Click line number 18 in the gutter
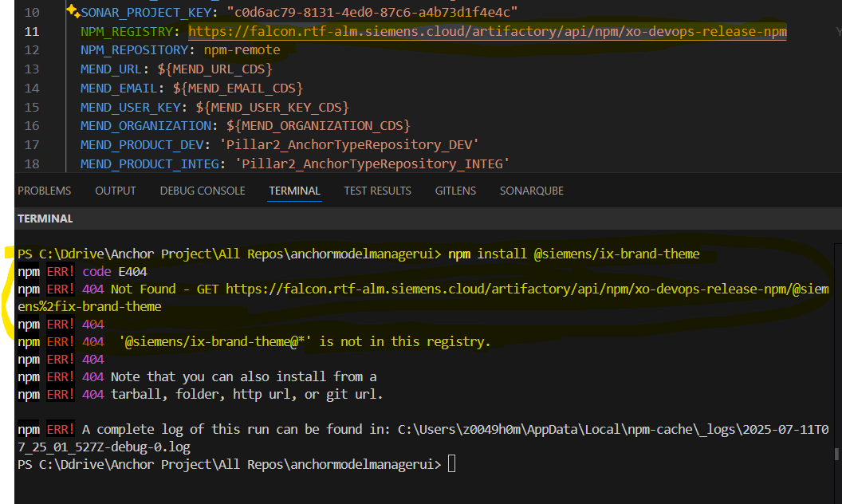The width and height of the screenshot is (842, 504). 32,164
